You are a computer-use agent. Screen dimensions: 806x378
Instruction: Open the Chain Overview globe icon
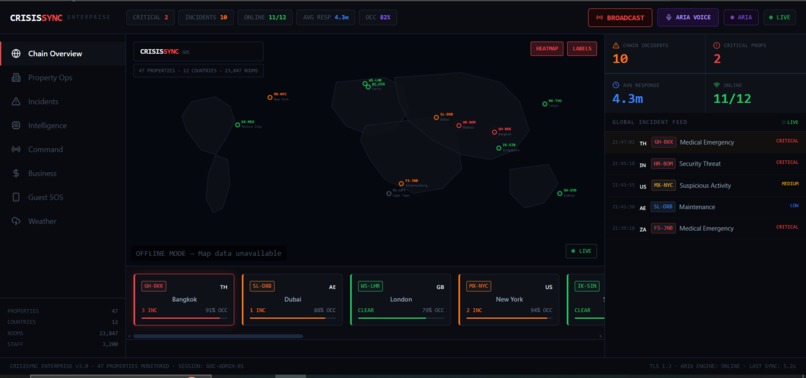[x=16, y=53]
